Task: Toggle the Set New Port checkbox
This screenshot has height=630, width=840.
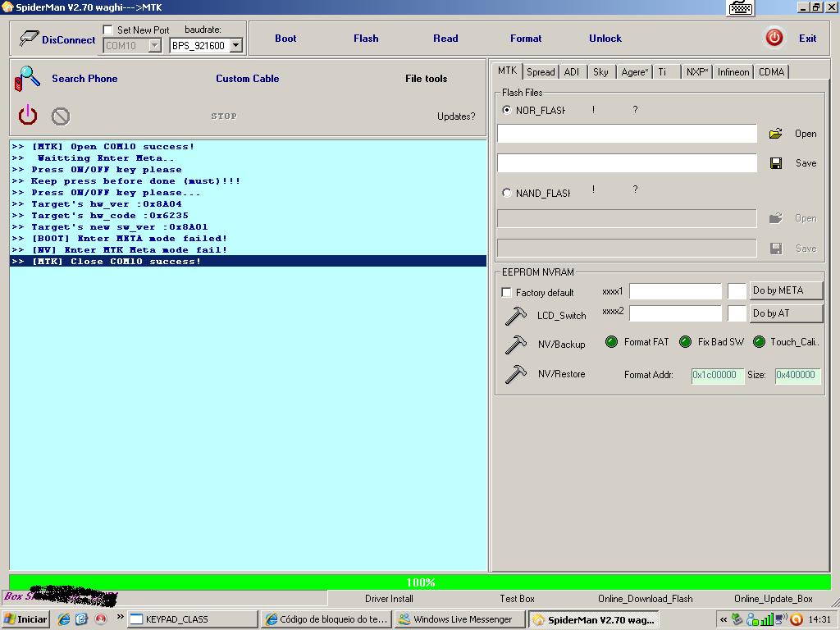Action: click(x=107, y=30)
